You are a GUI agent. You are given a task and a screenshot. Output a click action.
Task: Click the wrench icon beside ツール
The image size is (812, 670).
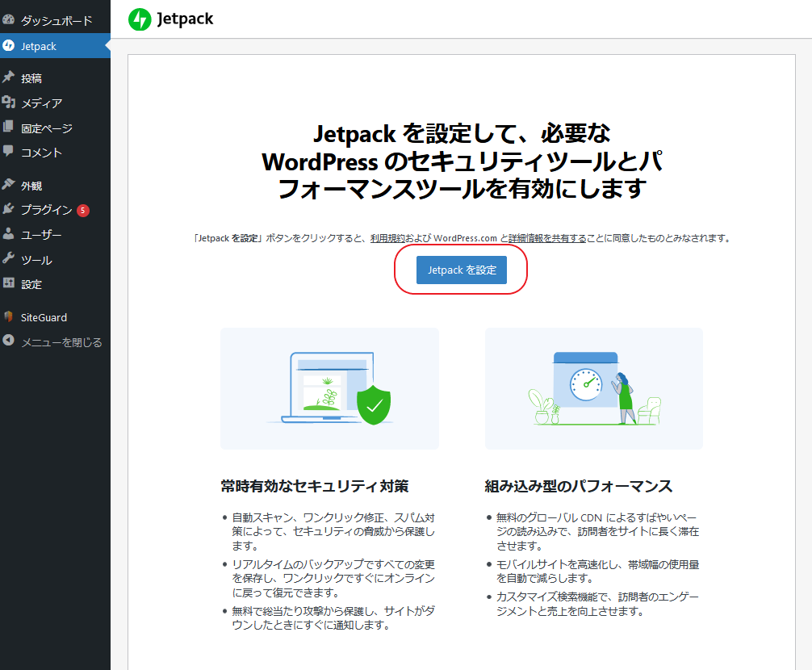(9, 259)
